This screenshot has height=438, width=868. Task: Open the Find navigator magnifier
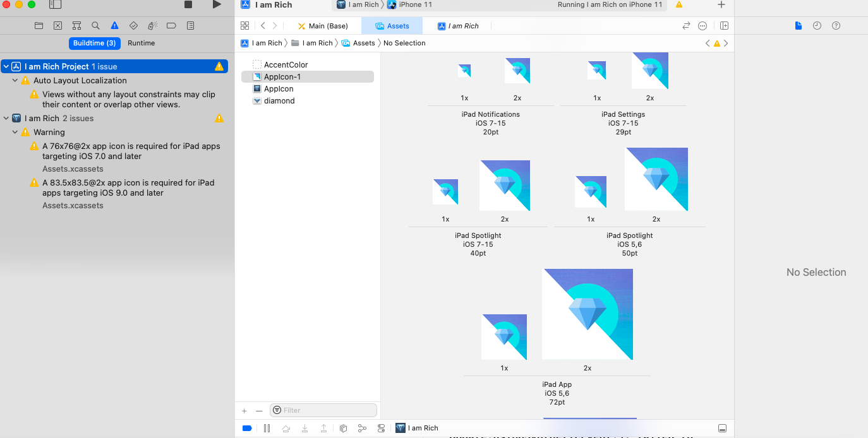coord(95,26)
